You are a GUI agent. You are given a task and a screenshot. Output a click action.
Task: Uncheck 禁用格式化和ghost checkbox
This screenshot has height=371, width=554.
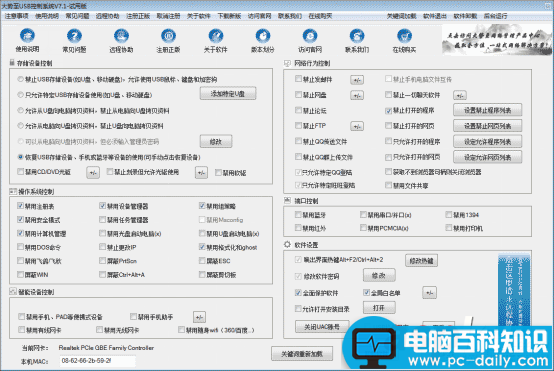pos(202,247)
